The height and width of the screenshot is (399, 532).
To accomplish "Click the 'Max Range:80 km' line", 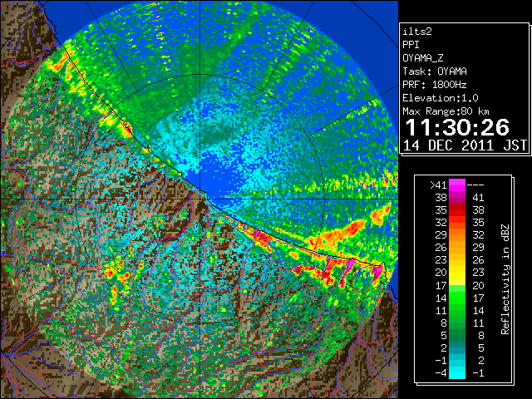I will coord(446,111).
